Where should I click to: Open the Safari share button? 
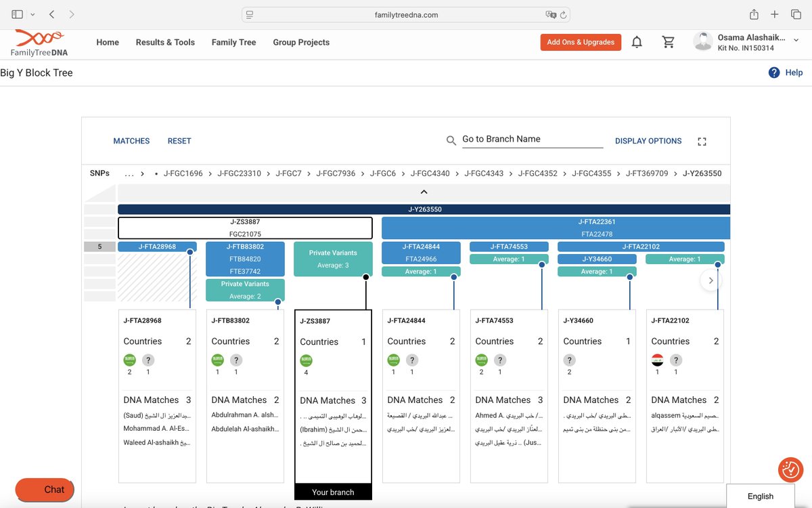click(754, 14)
